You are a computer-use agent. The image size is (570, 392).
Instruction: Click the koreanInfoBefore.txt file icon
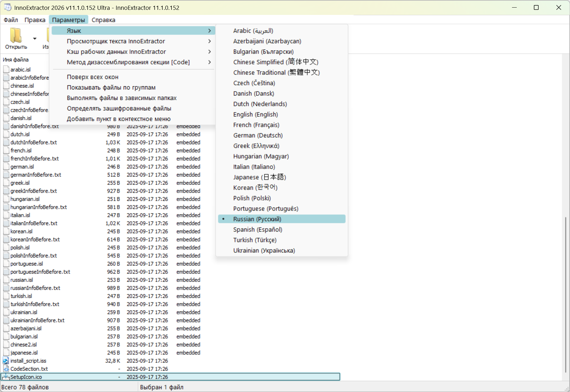coord(6,239)
